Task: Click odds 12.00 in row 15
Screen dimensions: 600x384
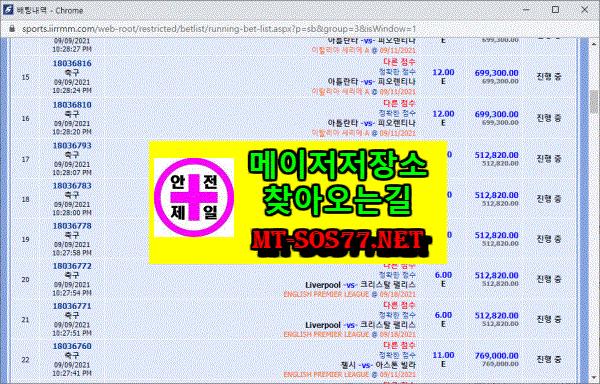Action: tap(443, 72)
